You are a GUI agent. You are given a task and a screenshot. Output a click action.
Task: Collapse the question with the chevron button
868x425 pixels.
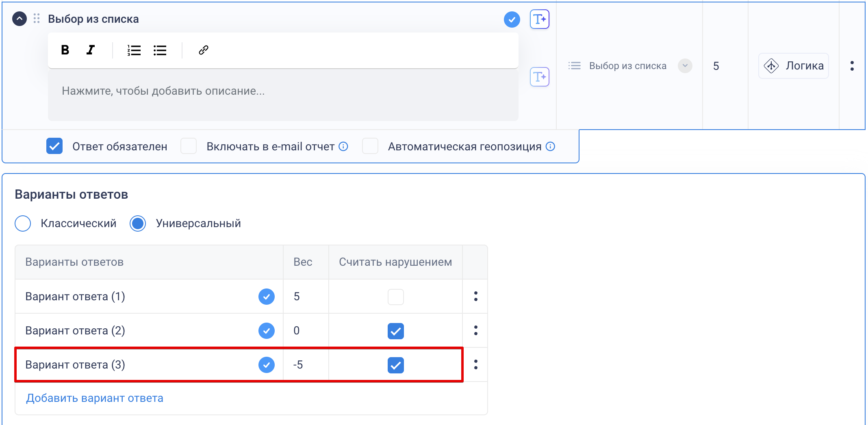pos(20,19)
